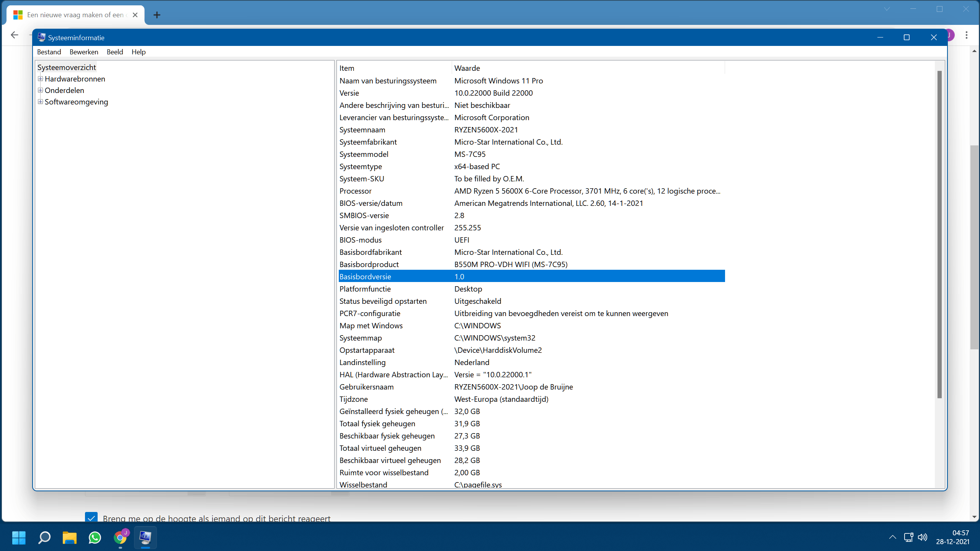The image size is (980, 551).
Task: Select the 'Tijdzone' row
Action: (x=532, y=399)
